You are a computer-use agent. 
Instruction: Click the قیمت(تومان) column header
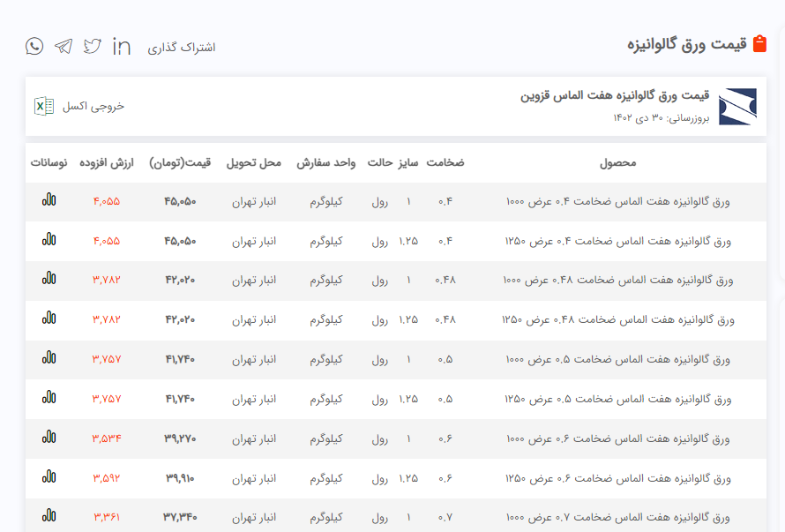click(180, 163)
